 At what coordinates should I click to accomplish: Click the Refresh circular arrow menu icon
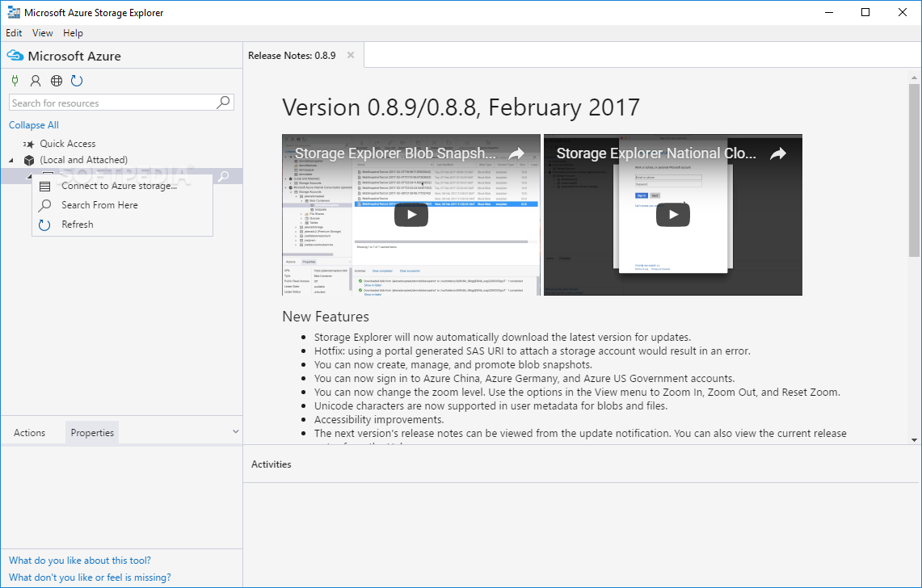click(x=44, y=225)
